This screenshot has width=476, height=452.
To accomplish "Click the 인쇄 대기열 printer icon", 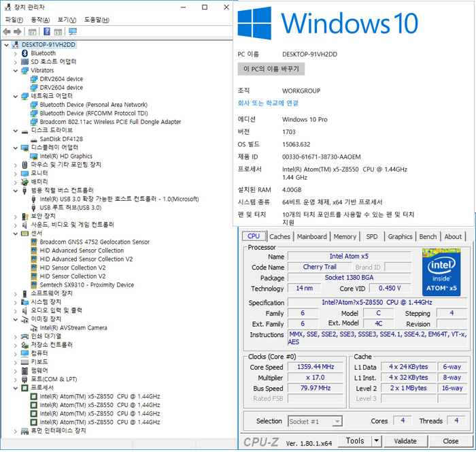I will pos(25,336).
